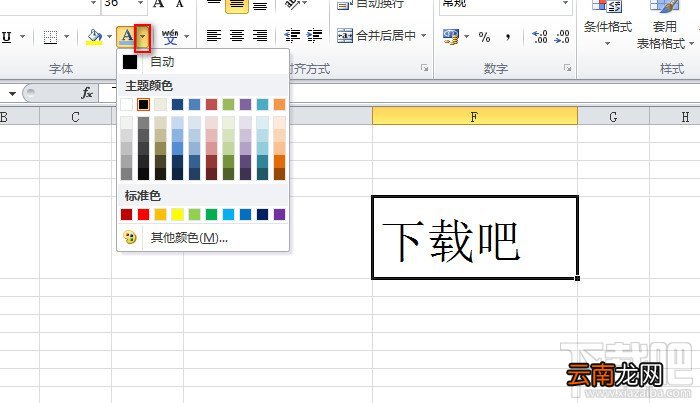Apply comma thousands separator style
The image size is (700, 403).
pyautogui.click(x=508, y=37)
